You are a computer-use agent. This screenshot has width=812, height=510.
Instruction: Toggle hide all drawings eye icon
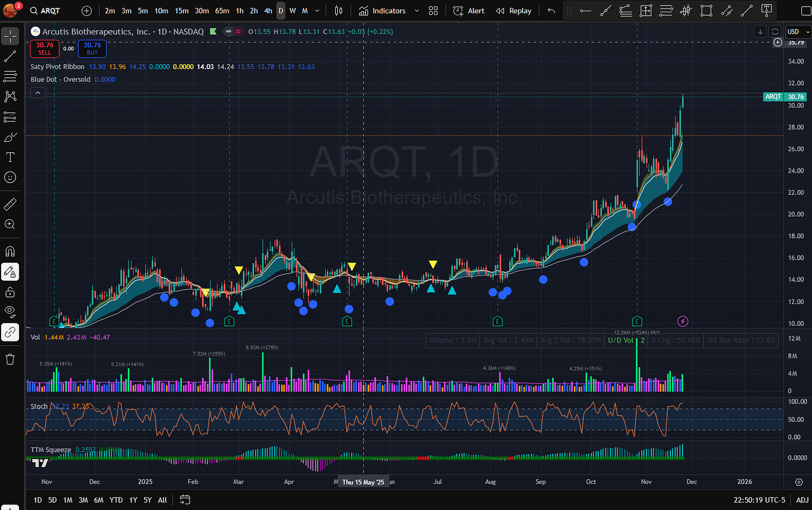(10, 312)
